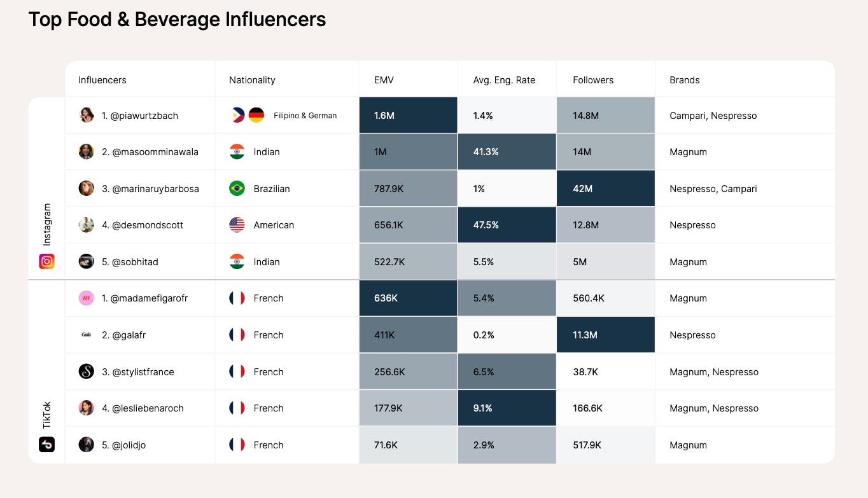Select the Campari, Nespresso brands cell
Image resolution: width=868 pixels, height=498 pixels.
713,116
